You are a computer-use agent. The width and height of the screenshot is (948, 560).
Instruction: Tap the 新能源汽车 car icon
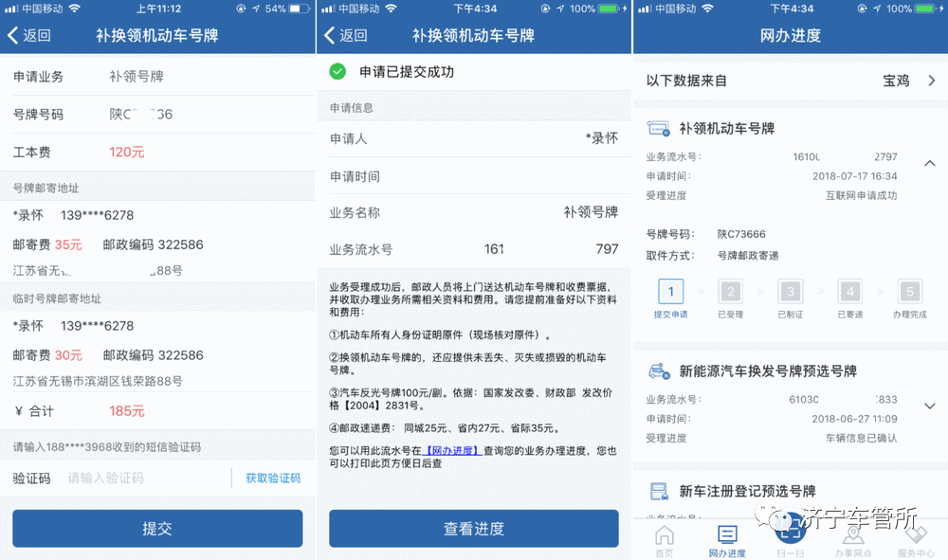pyautogui.click(x=659, y=370)
